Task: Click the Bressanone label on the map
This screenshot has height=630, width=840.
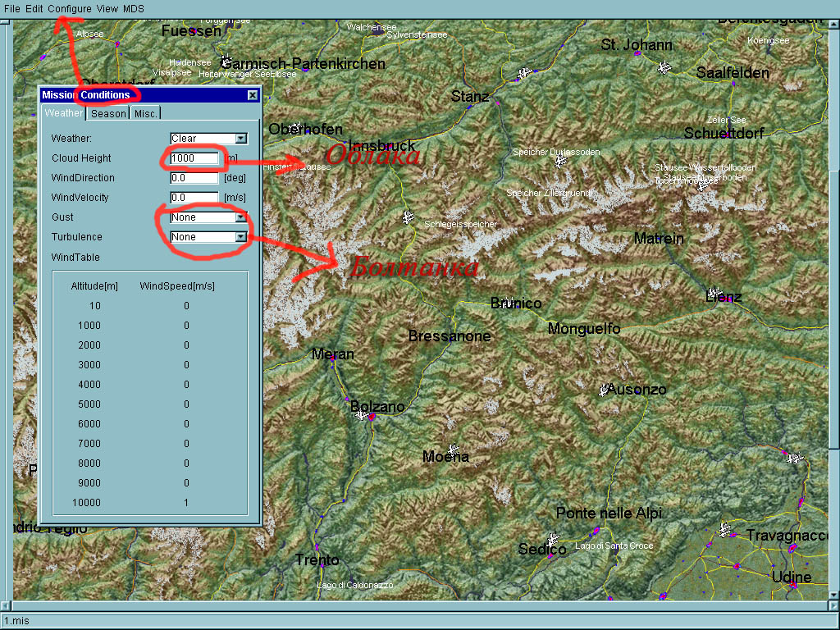Action: (450, 336)
